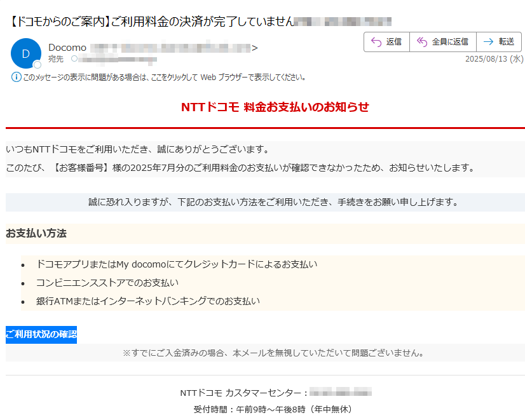Click the ドコモアプリまたはMy docomo payment bullet
525x420 pixels.
coord(177,264)
